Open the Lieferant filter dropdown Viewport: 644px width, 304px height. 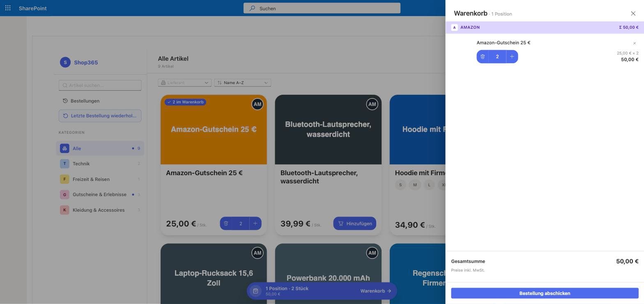(x=184, y=83)
